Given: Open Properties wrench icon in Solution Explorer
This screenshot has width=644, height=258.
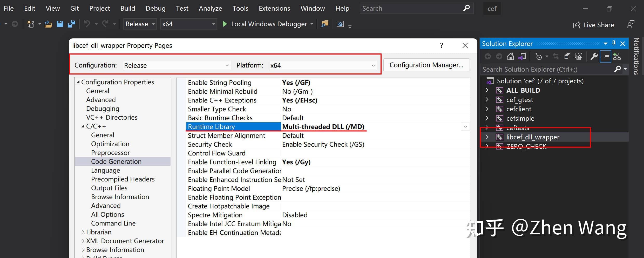Looking at the screenshot, I should click(594, 57).
